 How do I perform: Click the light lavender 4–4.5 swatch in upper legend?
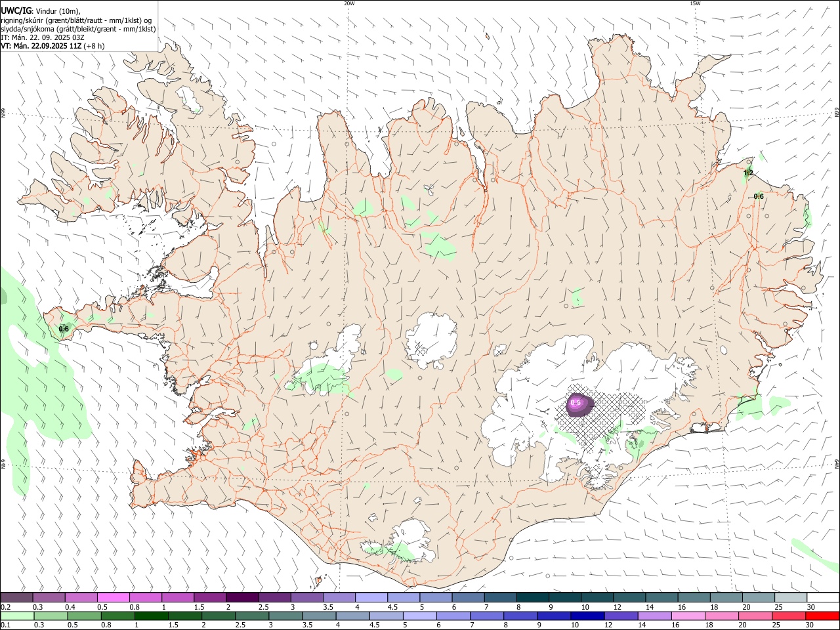(x=371, y=597)
